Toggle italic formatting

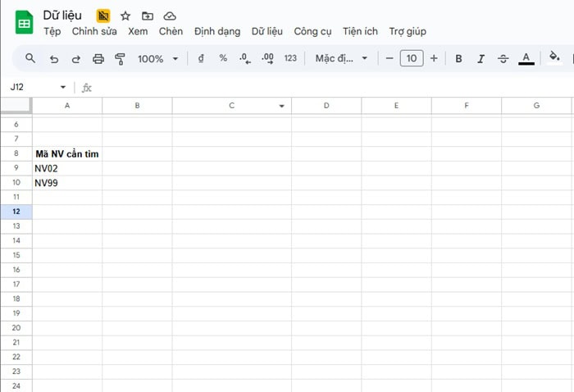481,58
